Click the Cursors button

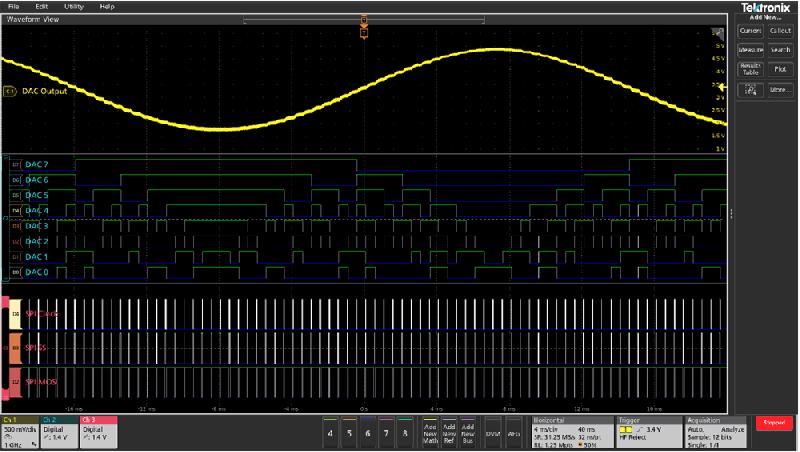[x=750, y=31]
